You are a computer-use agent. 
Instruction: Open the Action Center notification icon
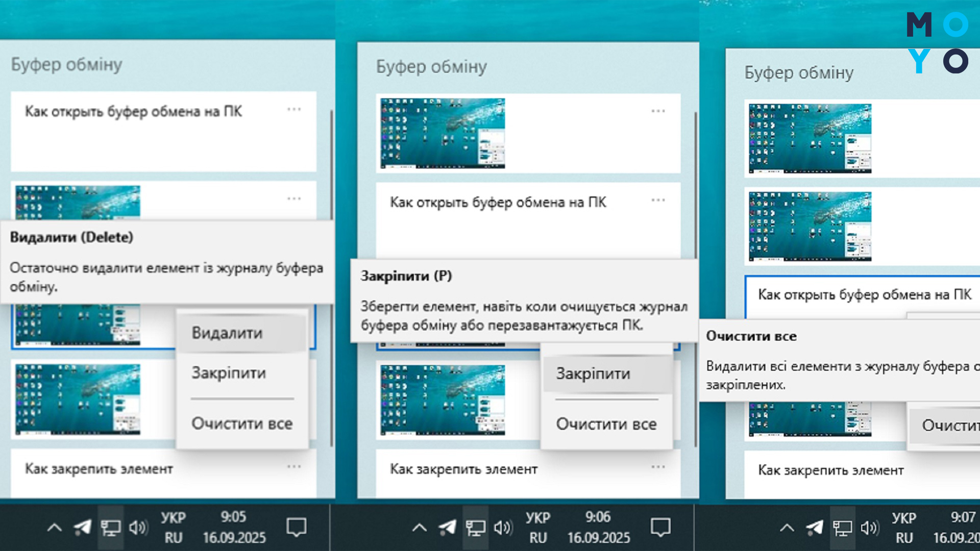[x=296, y=529]
